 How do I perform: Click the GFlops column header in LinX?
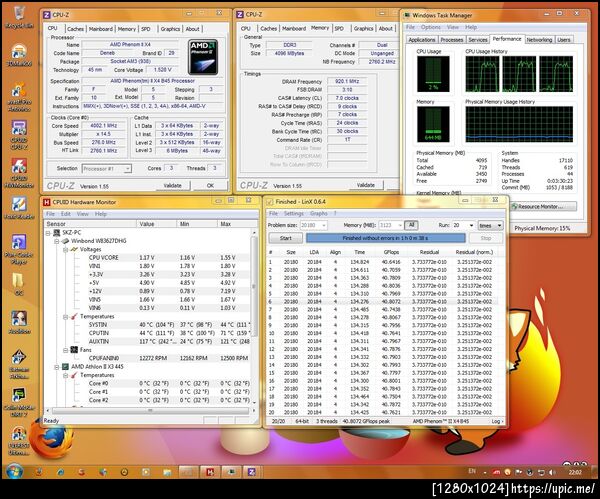point(391,252)
